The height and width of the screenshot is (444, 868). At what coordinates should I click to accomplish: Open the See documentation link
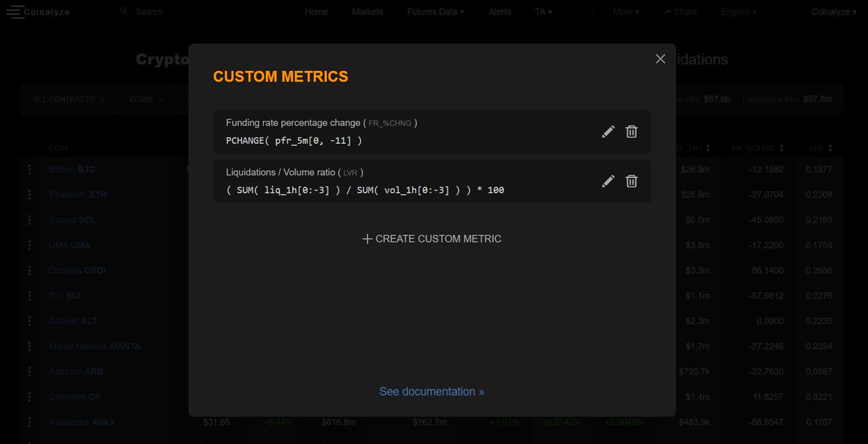432,391
